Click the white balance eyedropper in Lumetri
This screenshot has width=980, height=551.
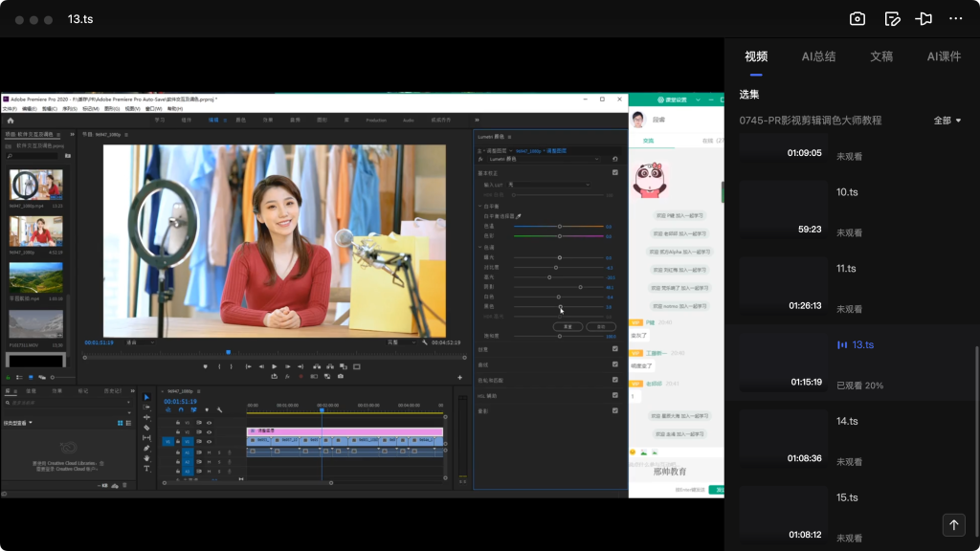[519, 216]
